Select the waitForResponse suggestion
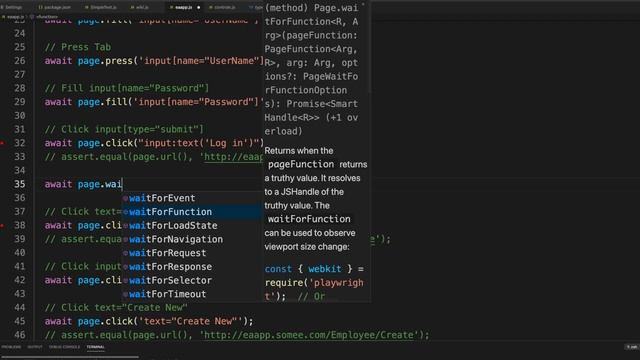The image size is (640, 360). pyautogui.click(x=192, y=267)
